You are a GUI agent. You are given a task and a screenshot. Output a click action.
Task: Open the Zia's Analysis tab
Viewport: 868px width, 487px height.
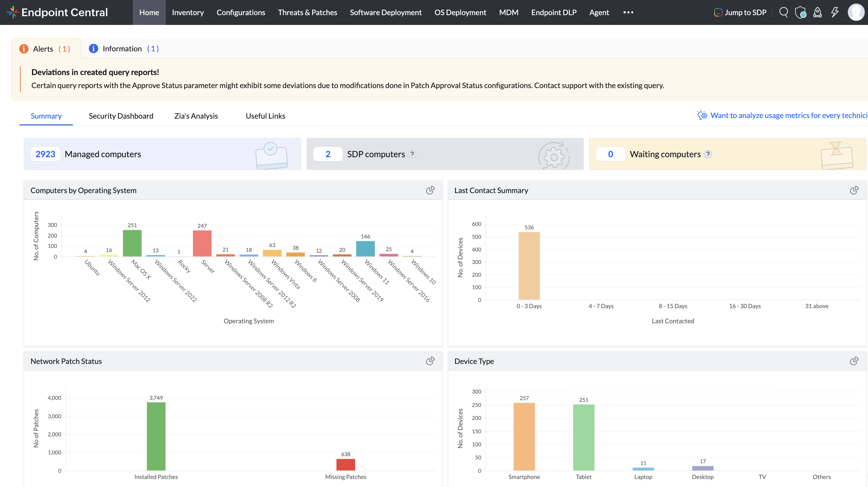196,116
